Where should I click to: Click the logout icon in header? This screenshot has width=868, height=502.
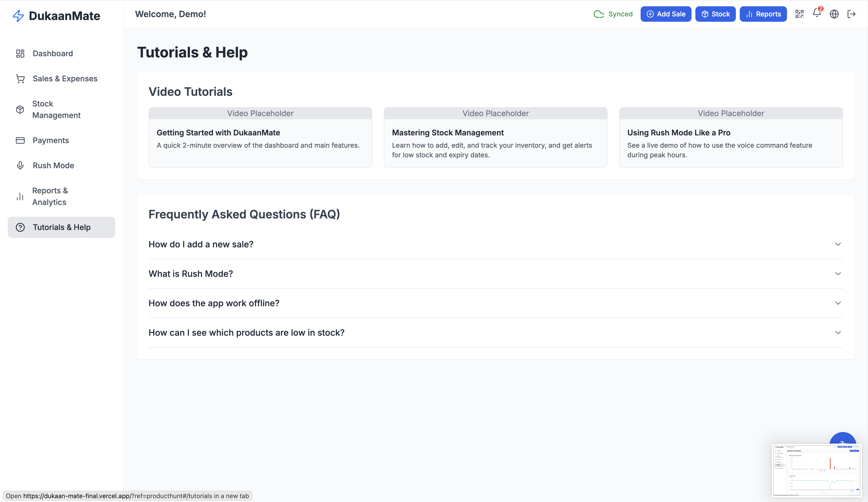click(851, 14)
